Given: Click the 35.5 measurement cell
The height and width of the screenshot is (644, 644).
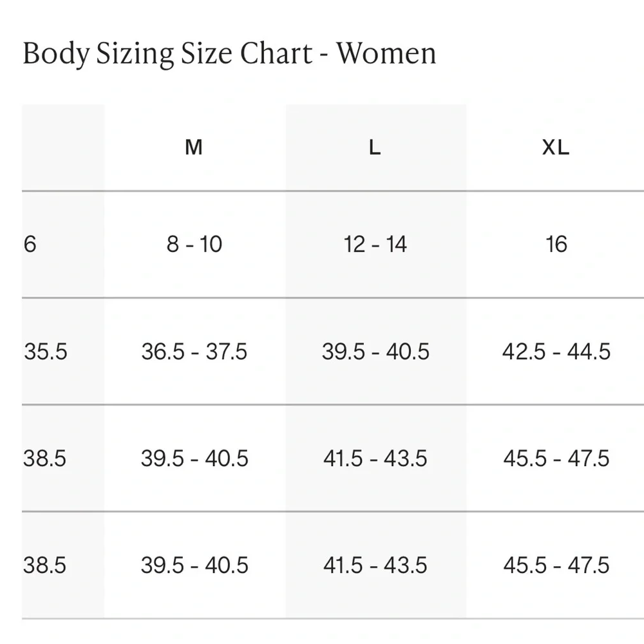Looking at the screenshot, I should [45, 352].
